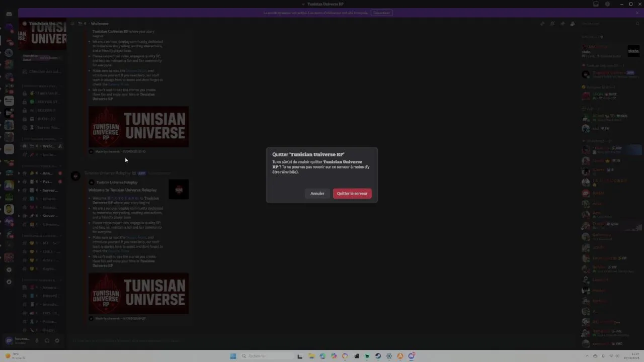
Task: Click the second Tunisian Universe banner image
Action: 138,293
